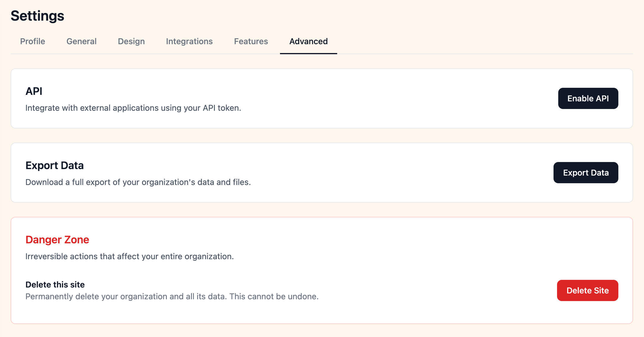Switch to the General tab

(81, 41)
